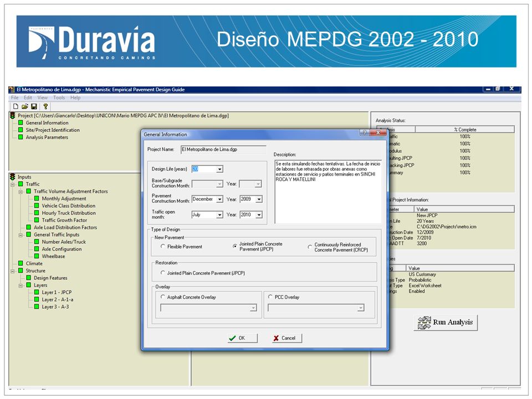Open the Design Life (years) dropdown
Viewport: 532px width, 399px height.
(x=219, y=169)
